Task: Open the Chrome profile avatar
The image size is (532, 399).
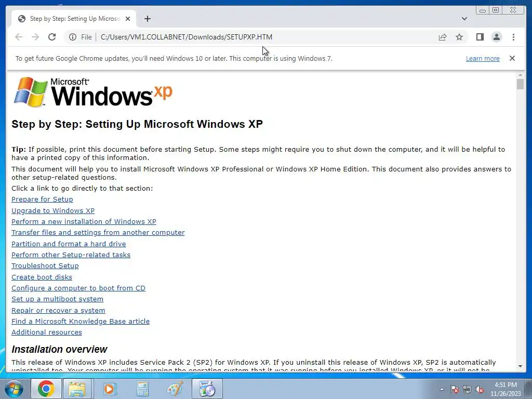Action: click(496, 37)
